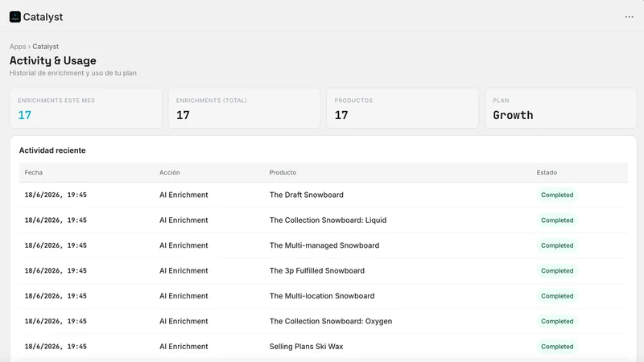Click the Estado column header
This screenshot has height=362, width=644.
coord(547,172)
